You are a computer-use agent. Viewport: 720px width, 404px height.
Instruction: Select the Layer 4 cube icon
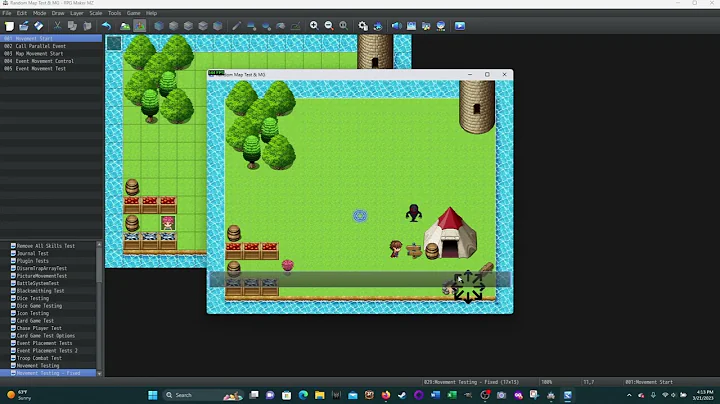tap(218, 26)
